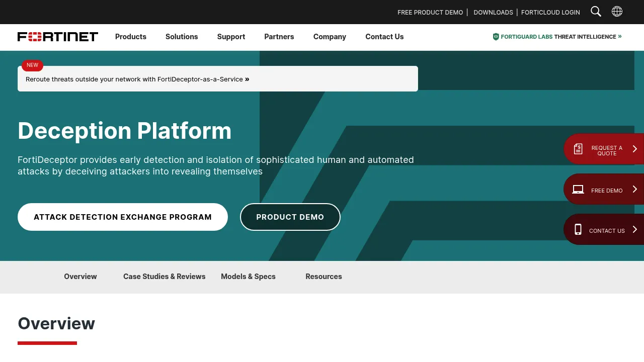Open FortiGuard Labs Threat Intelligence link text

click(561, 37)
